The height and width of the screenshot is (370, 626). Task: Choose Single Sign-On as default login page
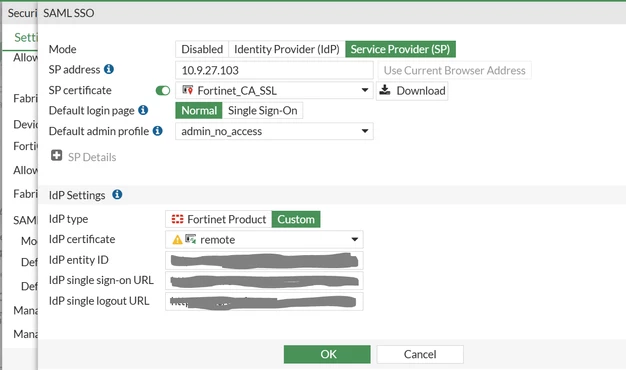tap(263, 111)
